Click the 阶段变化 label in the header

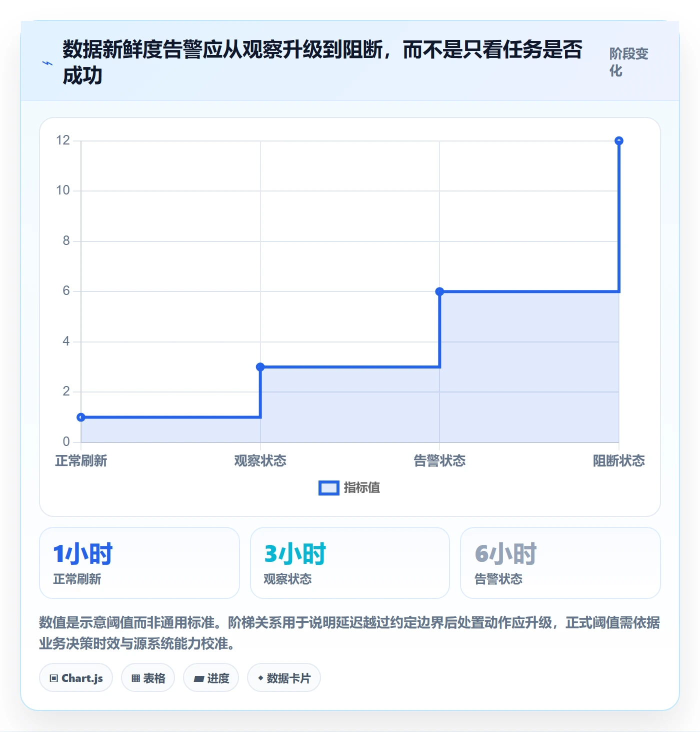[628, 62]
